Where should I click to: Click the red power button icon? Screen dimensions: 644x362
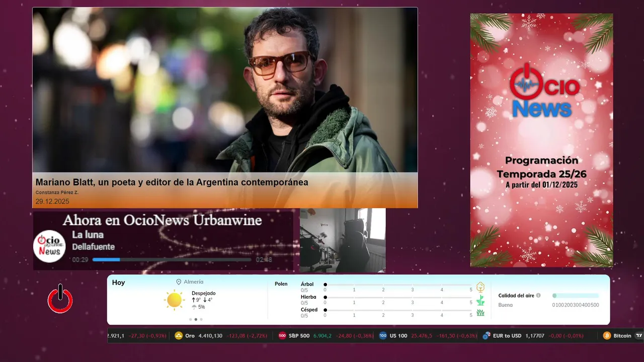click(x=60, y=299)
